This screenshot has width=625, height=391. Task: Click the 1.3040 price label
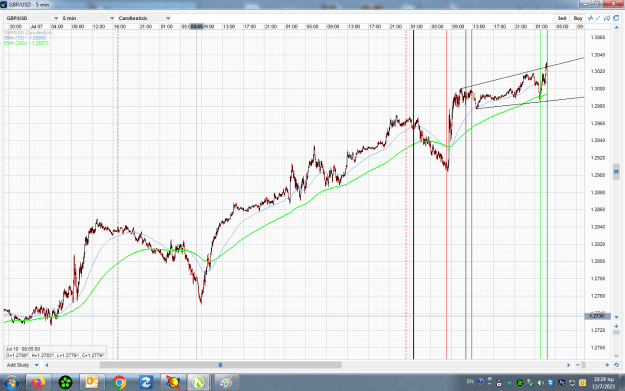[x=598, y=55]
